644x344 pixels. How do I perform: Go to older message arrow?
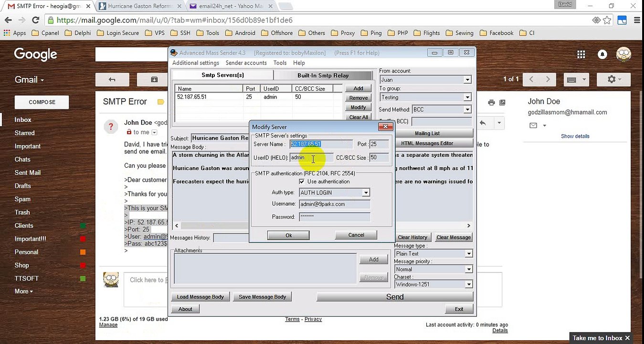point(548,79)
